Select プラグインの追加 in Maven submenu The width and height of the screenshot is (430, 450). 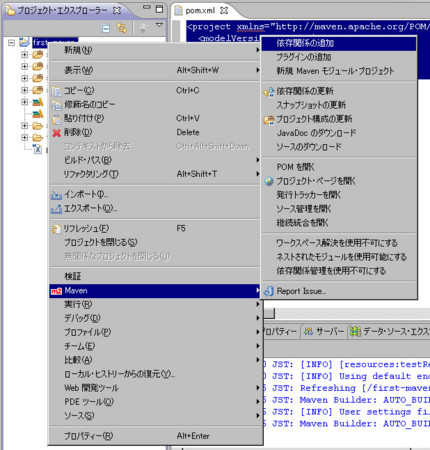(339, 57)
